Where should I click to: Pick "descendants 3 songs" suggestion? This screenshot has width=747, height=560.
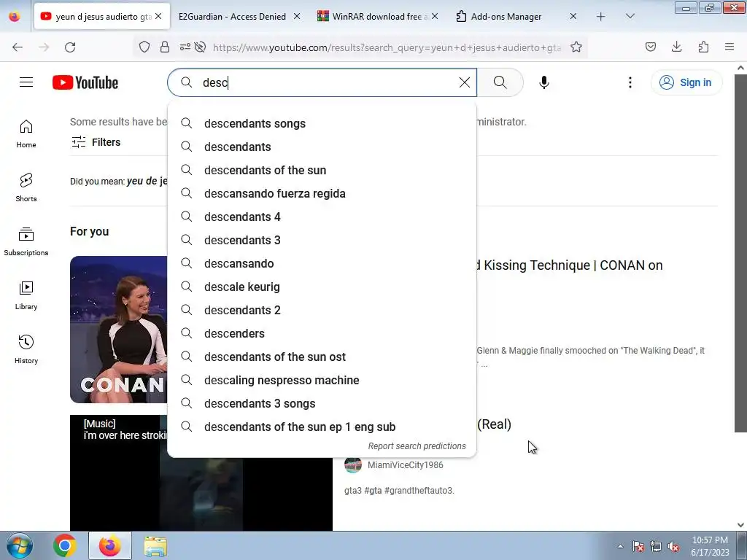pyautogui.click(x=322, y=403)
